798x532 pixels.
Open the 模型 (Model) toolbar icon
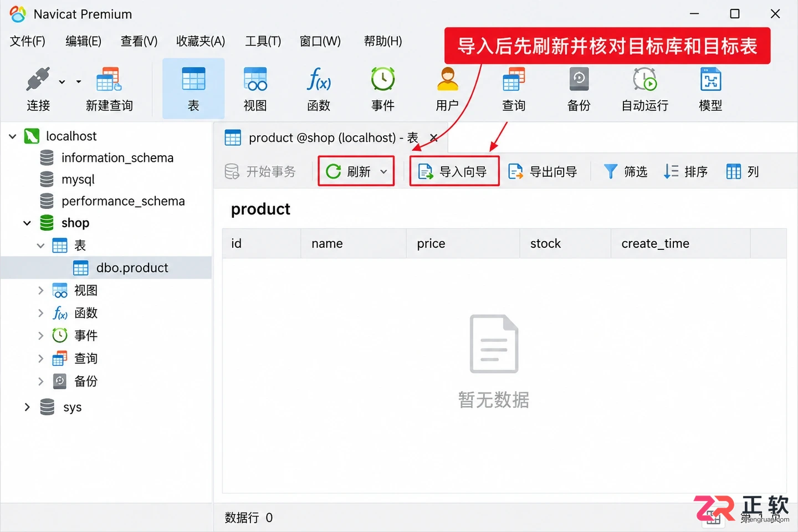(x=710, y=89)
